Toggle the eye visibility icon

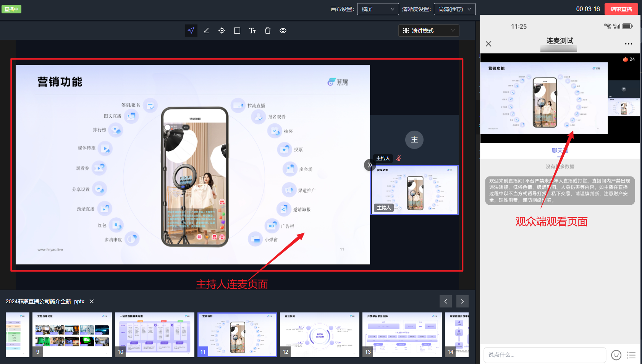[x=283, y=31]
